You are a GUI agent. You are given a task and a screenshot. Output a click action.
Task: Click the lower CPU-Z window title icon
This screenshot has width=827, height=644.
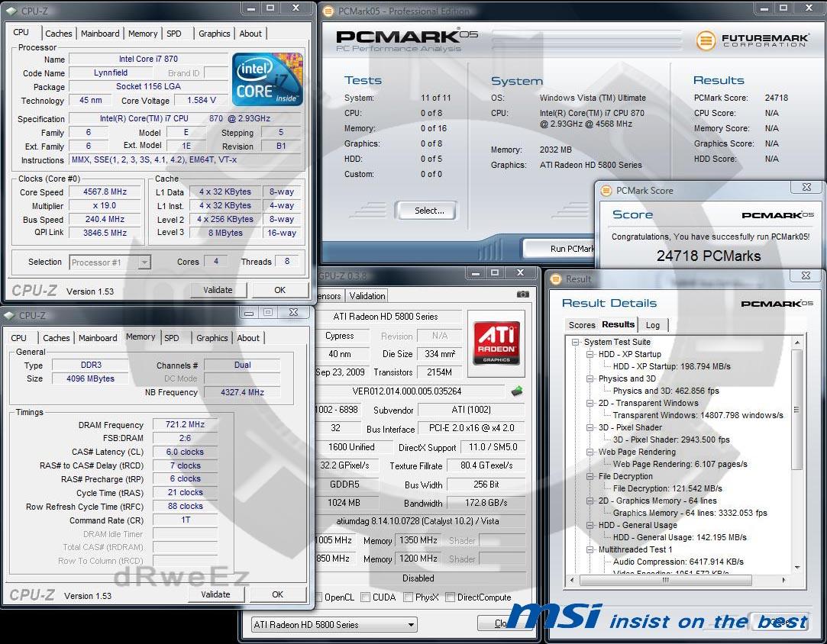coord(9,315)
